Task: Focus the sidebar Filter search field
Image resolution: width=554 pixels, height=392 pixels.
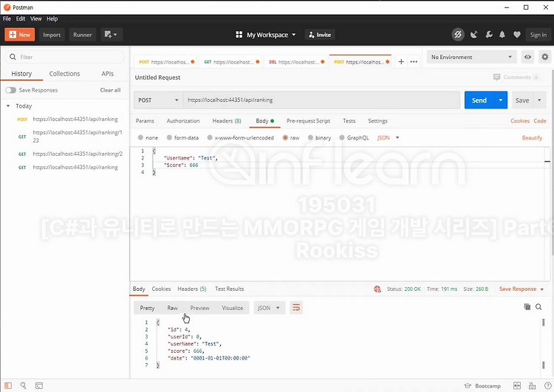Action: click(x=65, y=57)
